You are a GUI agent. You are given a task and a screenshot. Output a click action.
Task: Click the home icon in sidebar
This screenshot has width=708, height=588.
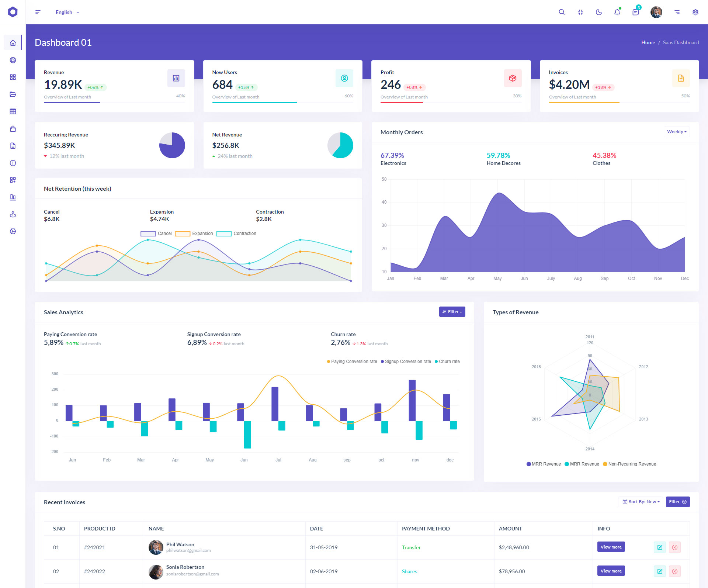pos(13,43)
